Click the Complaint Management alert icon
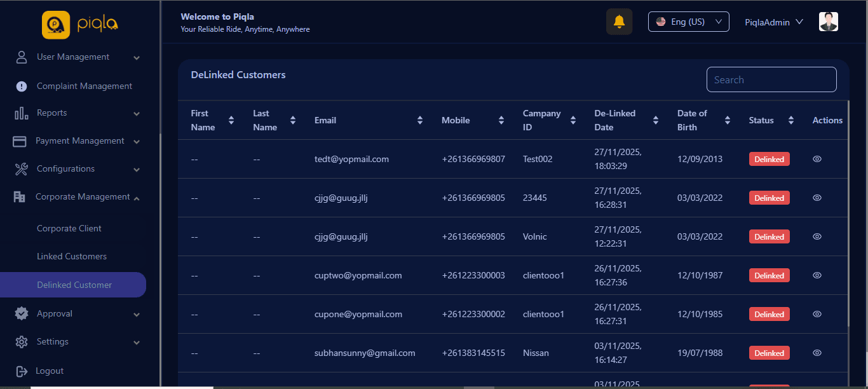 click(x=22, y=86)
